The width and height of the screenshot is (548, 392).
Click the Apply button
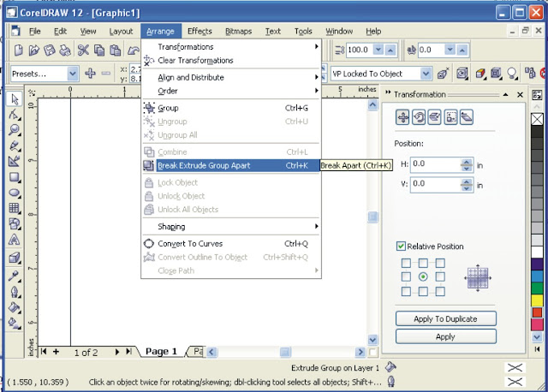click(x=445, y=336)
